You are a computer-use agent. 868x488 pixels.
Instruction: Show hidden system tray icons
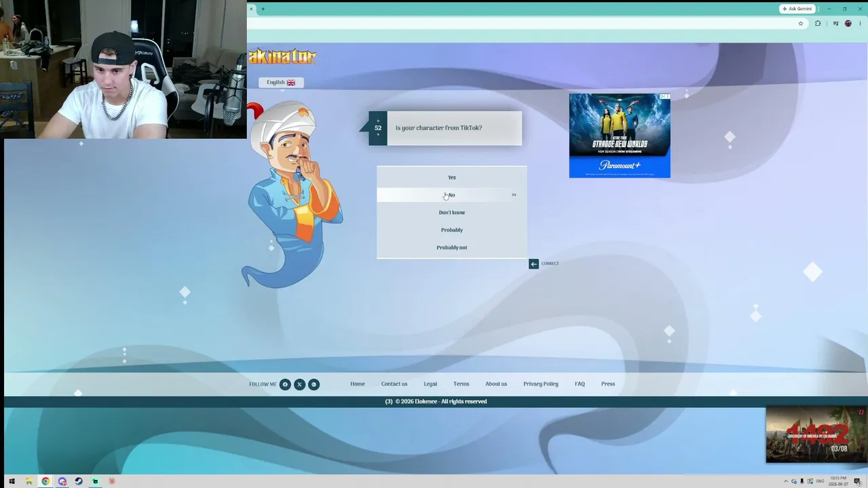click(786, 481)
